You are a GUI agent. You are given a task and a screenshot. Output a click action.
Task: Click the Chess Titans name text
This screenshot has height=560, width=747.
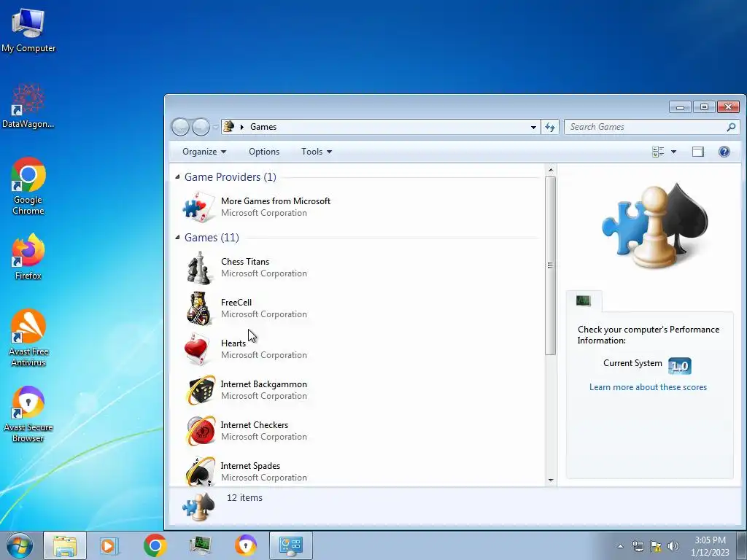245,262
